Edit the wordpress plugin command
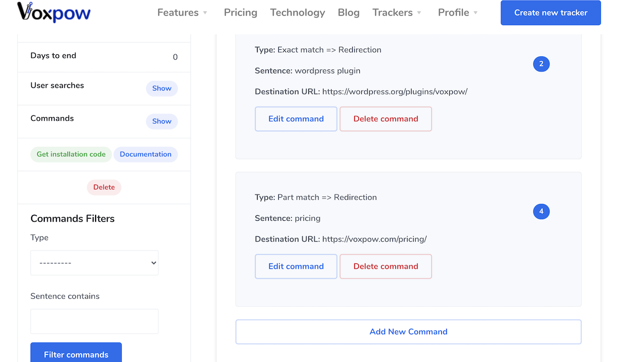The image size is (644, 362). (x=296, y=119)
